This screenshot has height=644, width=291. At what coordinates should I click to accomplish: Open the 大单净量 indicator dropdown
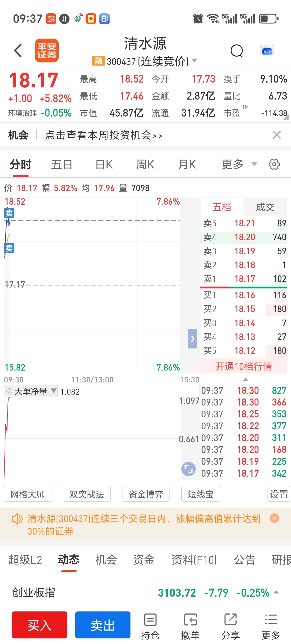(x=53, y=390)
